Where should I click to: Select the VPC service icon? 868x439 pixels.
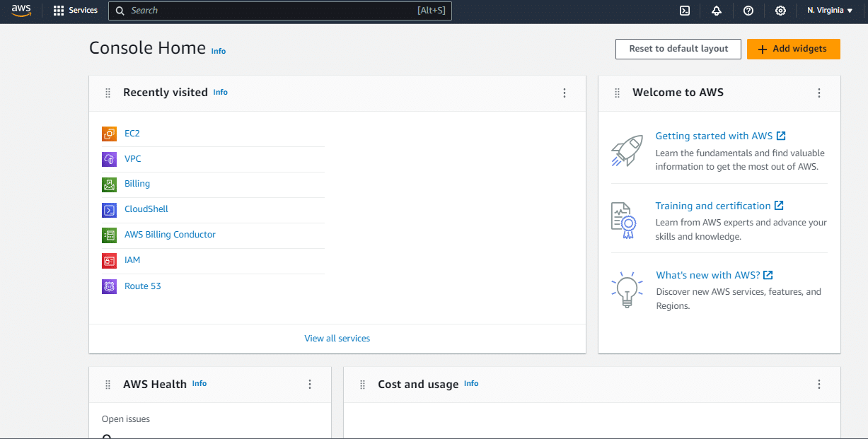109,158
